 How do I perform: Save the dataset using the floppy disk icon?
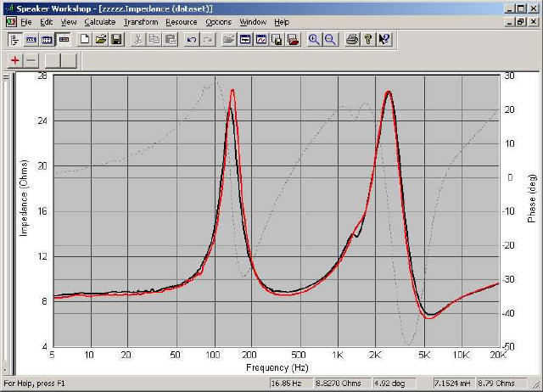tap(116, 39)
